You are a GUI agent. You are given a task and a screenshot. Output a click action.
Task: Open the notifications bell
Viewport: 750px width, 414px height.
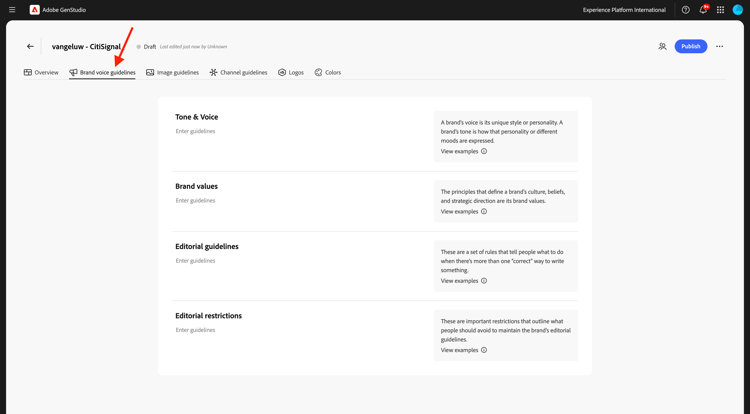[703, 10]
